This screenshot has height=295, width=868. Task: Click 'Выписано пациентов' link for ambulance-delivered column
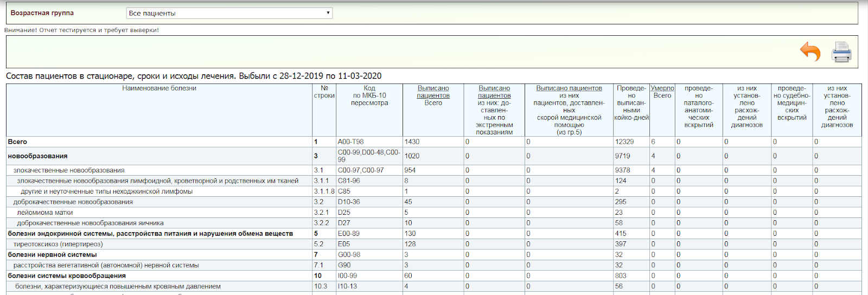(569, 88)
